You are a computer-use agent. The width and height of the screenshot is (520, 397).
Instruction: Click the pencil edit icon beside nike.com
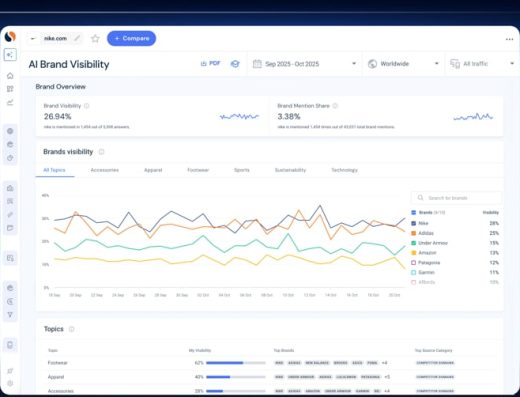pyautogui.click(x=77, y=38)
